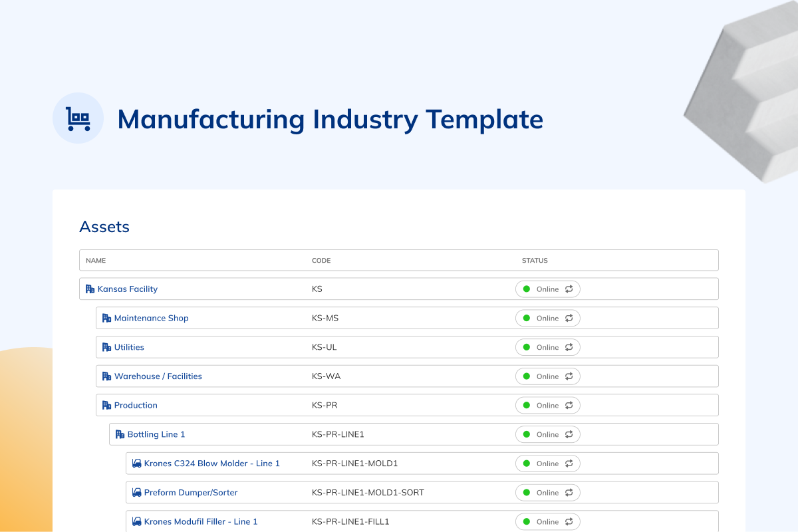Screen dimensions: 798x532
Task: Open Krones Modufil Filler - Line 1
Action: [x=201, y=521]
